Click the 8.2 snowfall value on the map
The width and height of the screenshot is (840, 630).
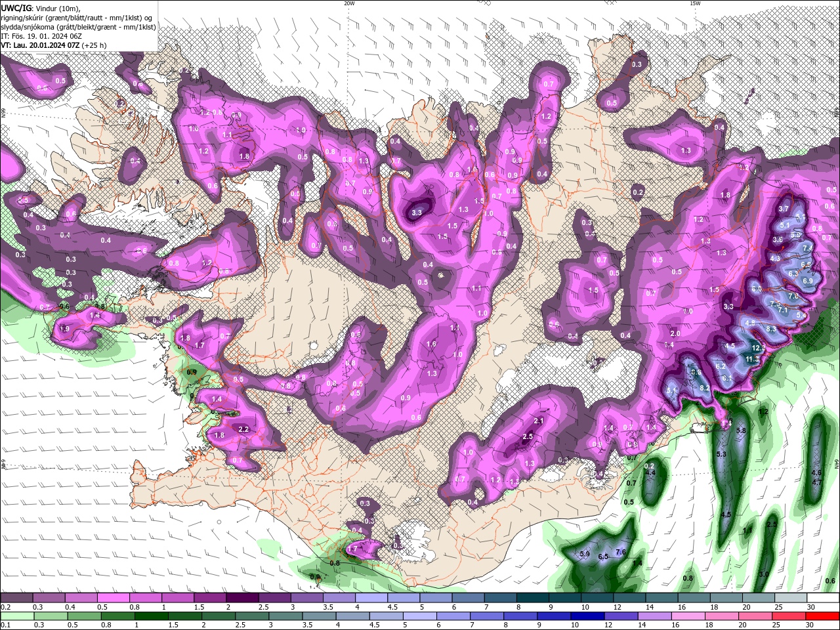tap(705, 388)
